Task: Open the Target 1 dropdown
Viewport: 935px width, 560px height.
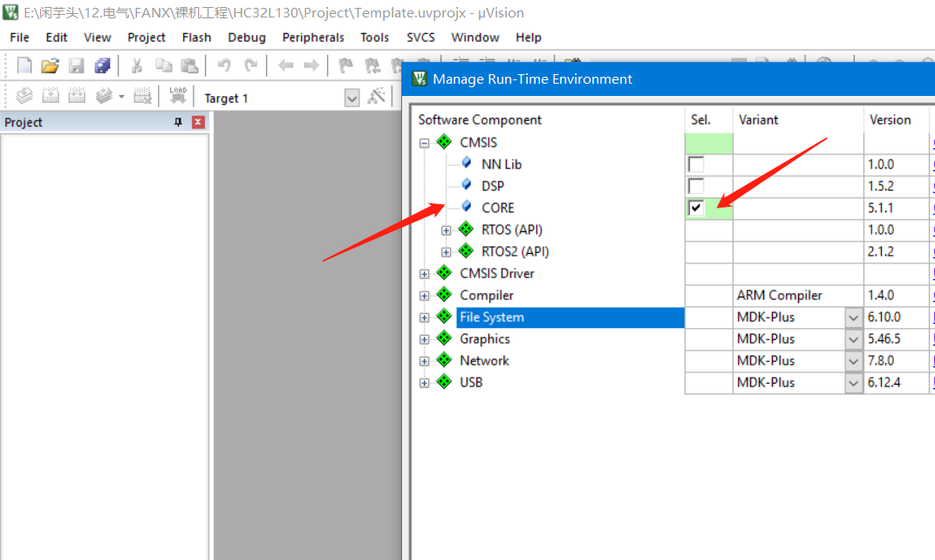Action: [x=351, y=98]
